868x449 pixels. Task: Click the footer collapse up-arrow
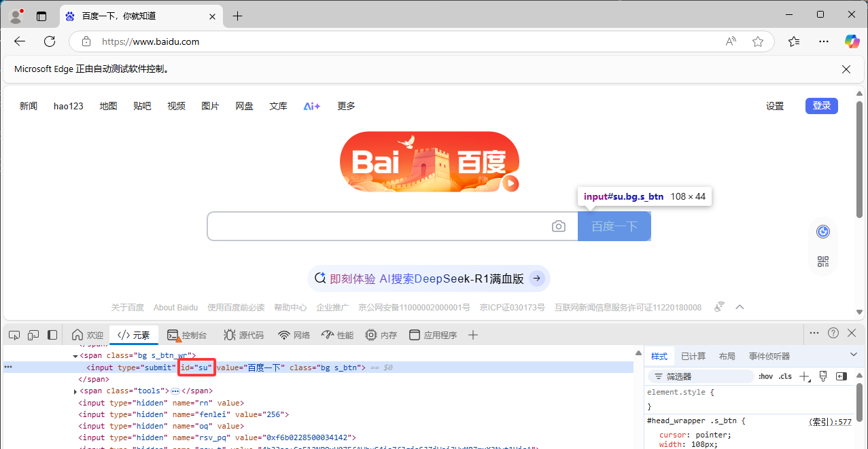tap(740, 307)
